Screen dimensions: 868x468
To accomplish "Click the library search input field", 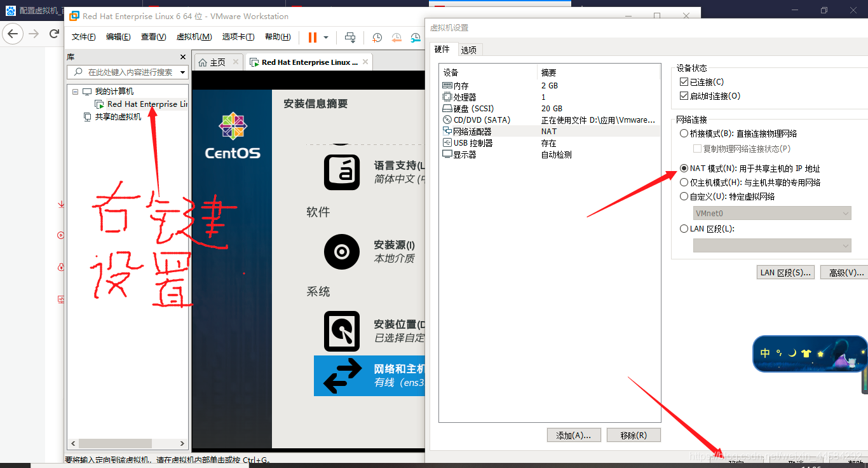I will pos(127,72).
